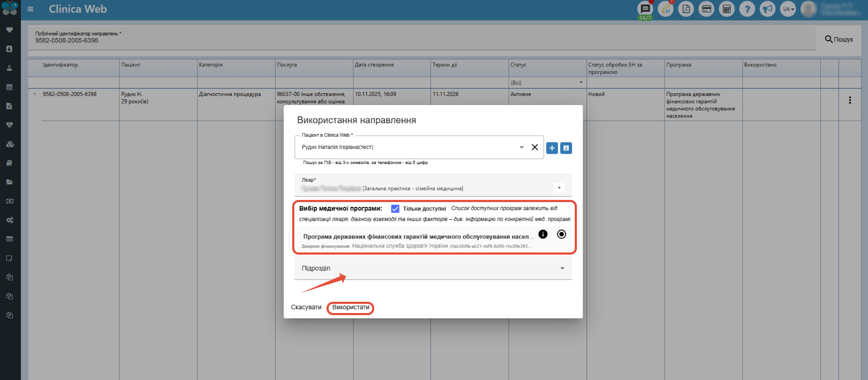Open the help question mark icon
This screenshot has height=380, width=868.
(x=747, y=9)
